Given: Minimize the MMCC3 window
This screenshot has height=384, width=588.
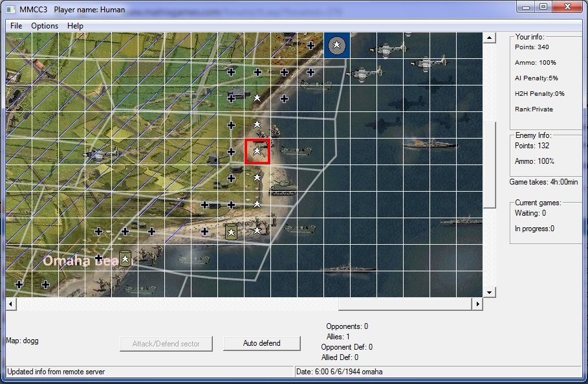Looking at the screenshot, I should coord(526,7).
